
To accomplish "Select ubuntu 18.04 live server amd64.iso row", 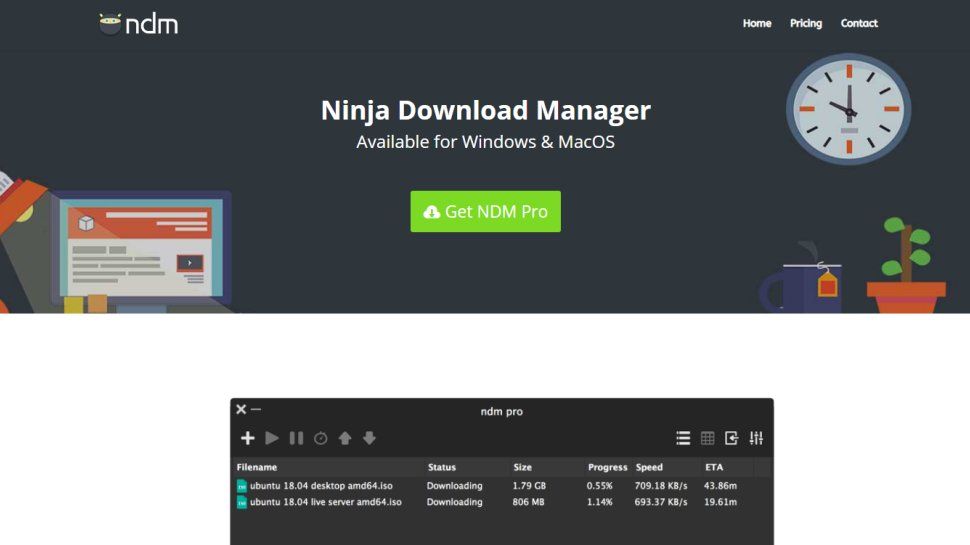I will pos(502,502).
